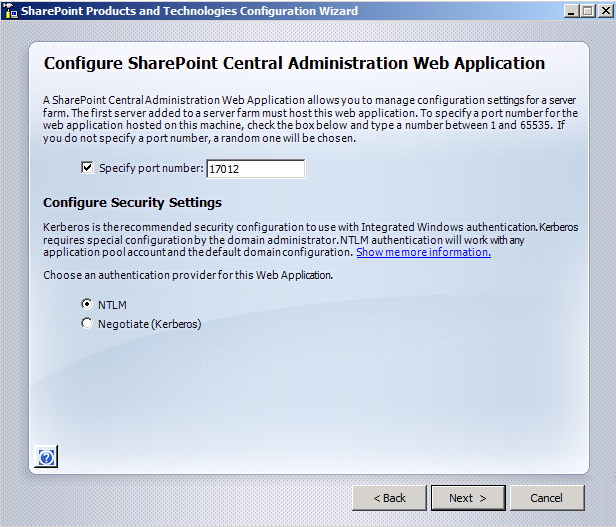Maximize the Configuration Wizard window
The height and width of the screenshot is (527, 616).
[588, 11]
